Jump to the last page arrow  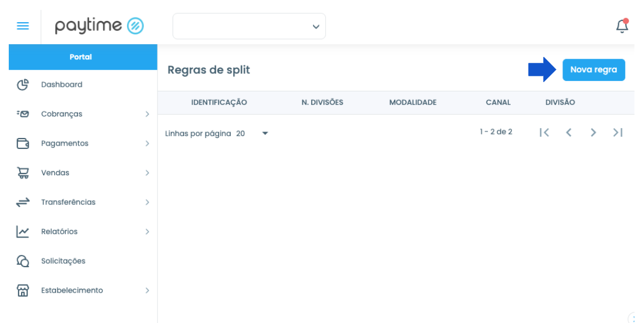[x=618, y=132]
